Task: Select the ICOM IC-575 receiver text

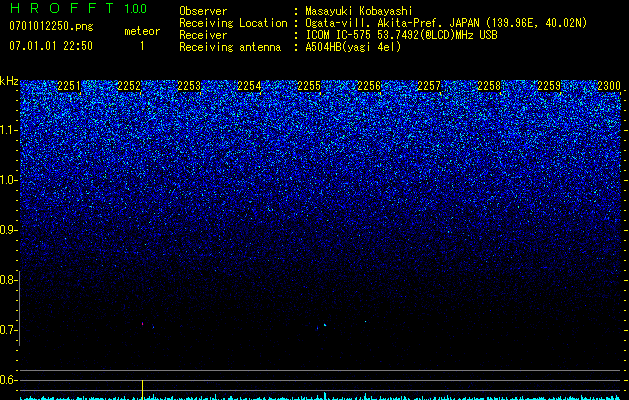Action: pyautogui.click(x=401, y=35)
